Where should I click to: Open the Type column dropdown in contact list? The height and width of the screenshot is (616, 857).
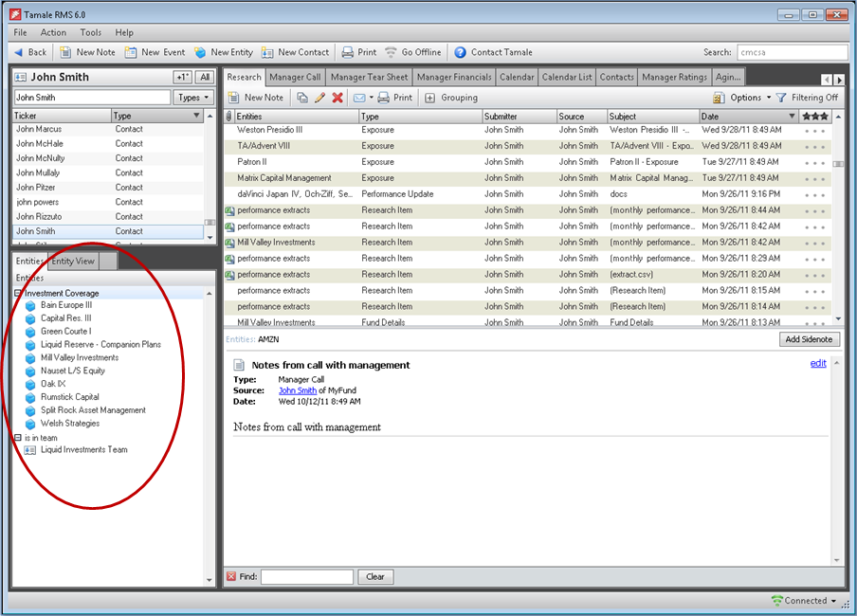pyautogui.click(x=196, y=116)
